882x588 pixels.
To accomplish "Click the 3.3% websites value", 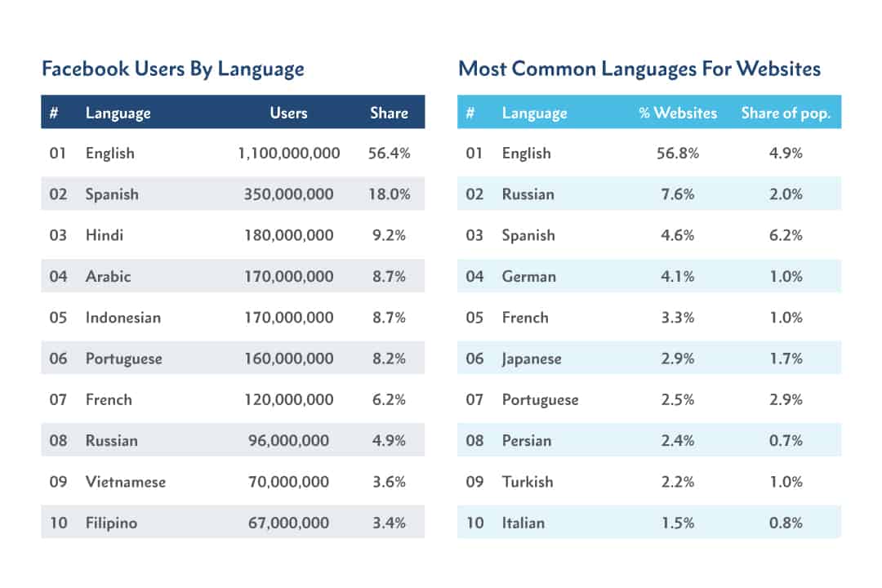I will click(678, 318).
